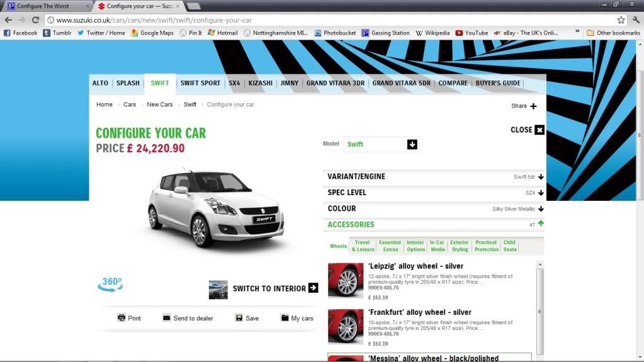Open My cars folder
Viewport: 644px width, 362px height.
point(297,318)
